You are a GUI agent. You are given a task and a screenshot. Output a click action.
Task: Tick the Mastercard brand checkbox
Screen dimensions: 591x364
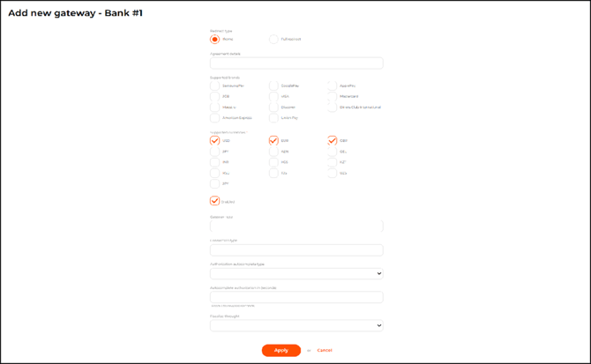point(332,96)
